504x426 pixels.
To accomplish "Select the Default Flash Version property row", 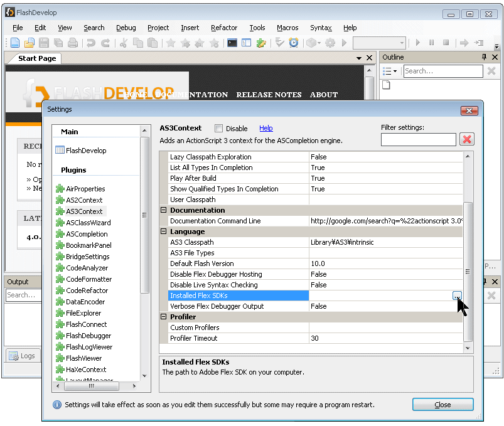I will pyautogui.click(x=316, y=264).
